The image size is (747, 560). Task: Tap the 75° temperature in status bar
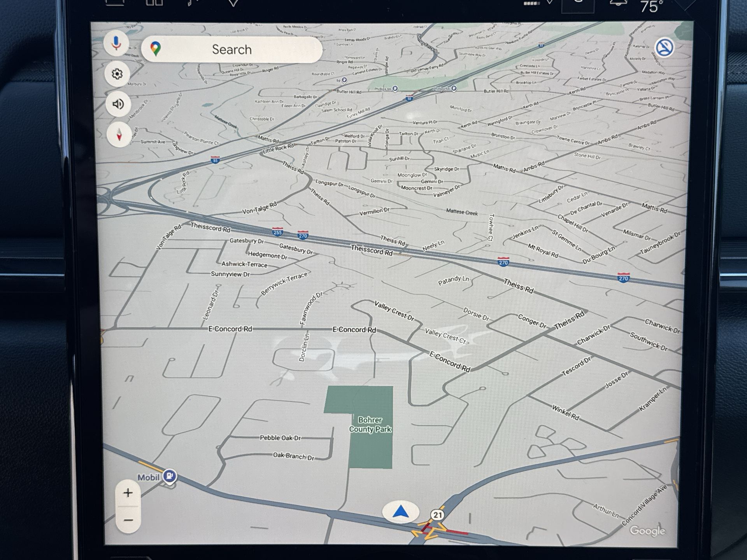pyautogui.click(x=651, y=7)
